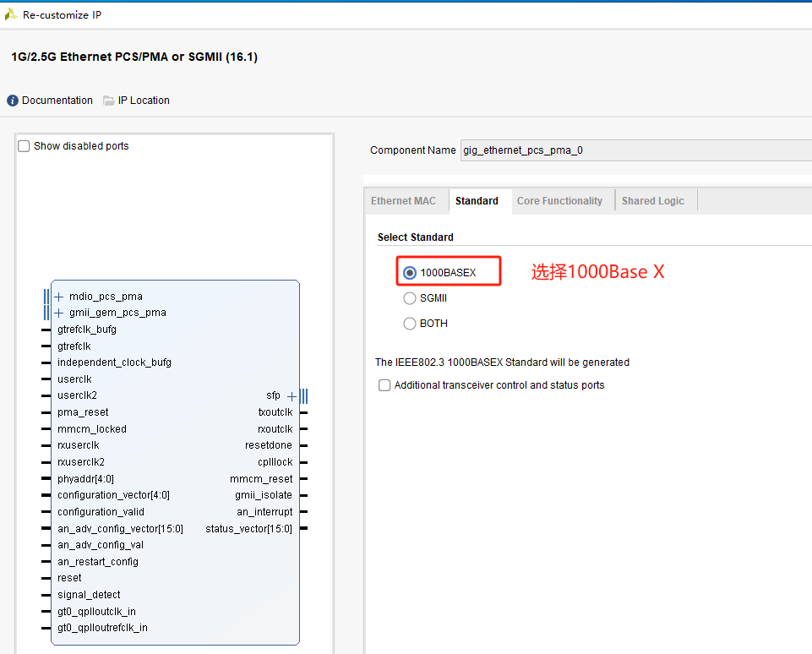Select the BOTH standard option
The width and height of the screenshot is (812, 654).
click(410, 324)
